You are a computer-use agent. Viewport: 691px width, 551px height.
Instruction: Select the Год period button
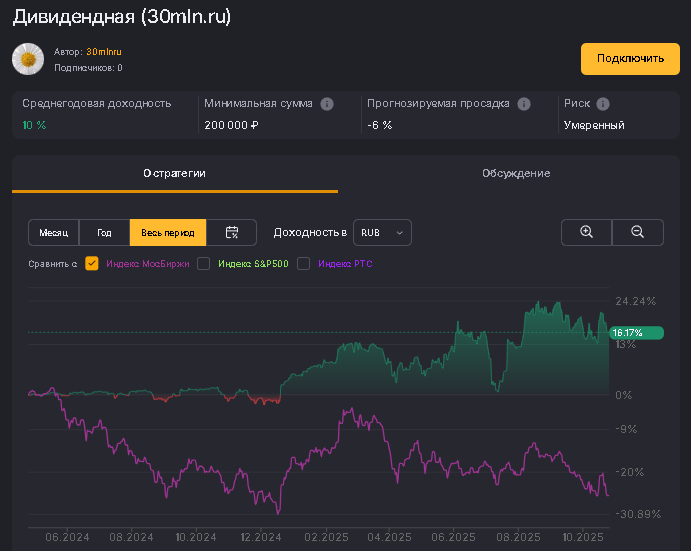click(x=104, y=232)
